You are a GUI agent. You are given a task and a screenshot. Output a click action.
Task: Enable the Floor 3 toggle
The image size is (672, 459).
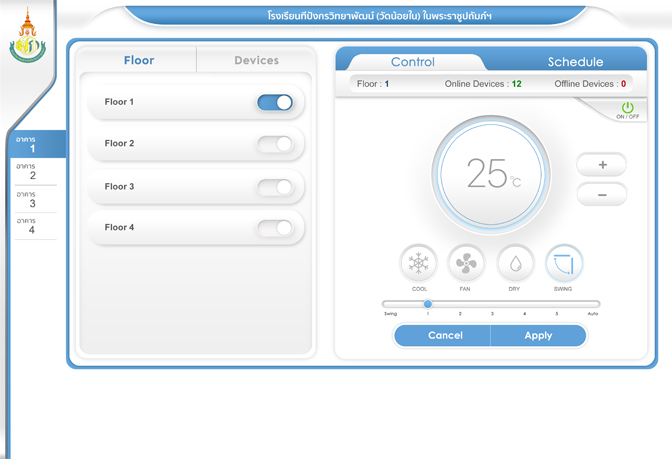[275, 187]
